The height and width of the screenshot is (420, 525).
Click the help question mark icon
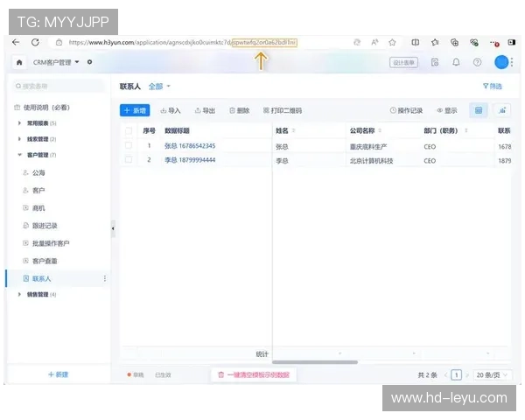pyautogui.click(x=477, y=62)
